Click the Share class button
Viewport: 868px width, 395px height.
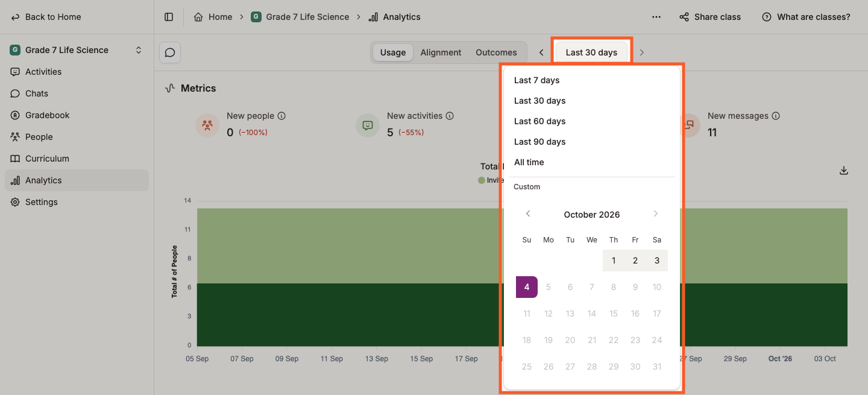pyautogui.click(x=710, y=17)
